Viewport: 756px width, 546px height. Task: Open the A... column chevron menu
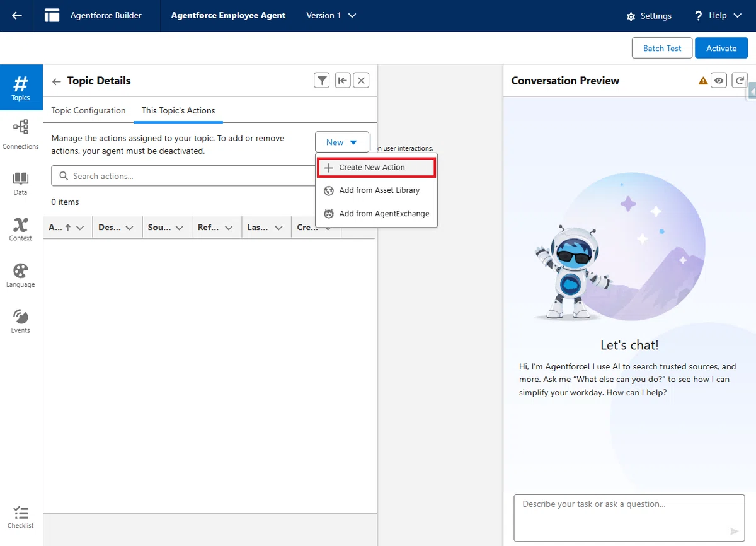(80, 228)
